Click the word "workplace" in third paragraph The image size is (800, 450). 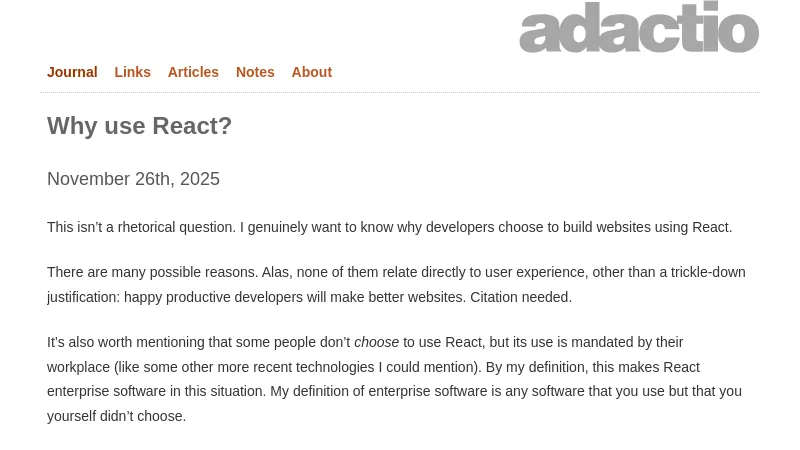(78, 367)
